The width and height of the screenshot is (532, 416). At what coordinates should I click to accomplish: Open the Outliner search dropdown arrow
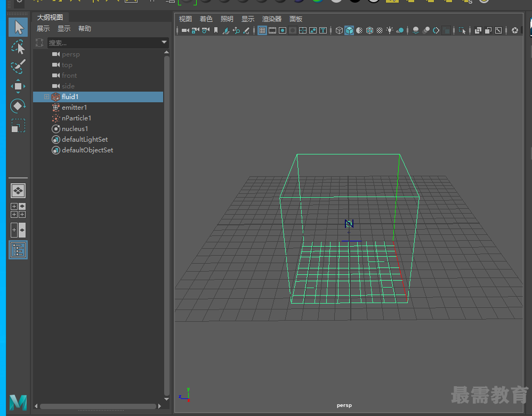[x=164, y=43]
